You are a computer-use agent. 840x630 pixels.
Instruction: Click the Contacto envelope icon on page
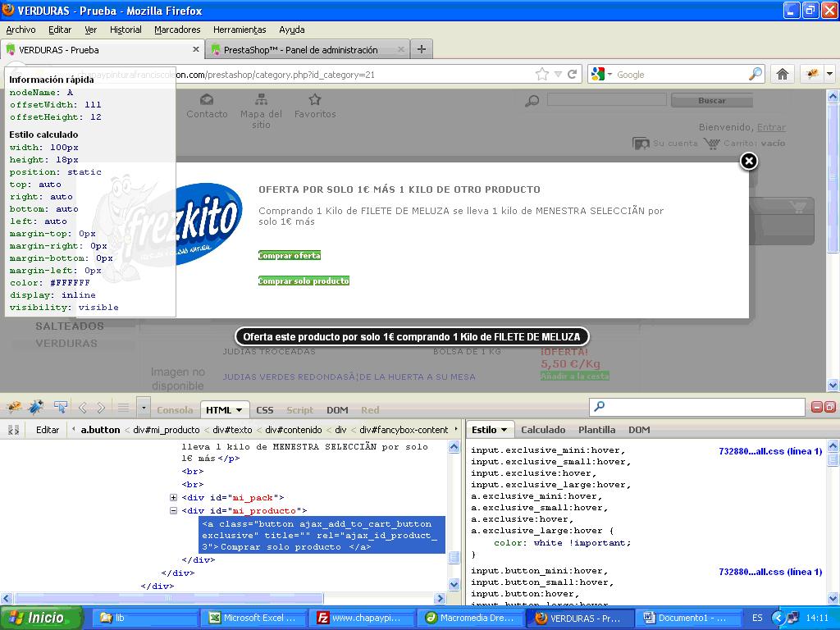[207, 99]
